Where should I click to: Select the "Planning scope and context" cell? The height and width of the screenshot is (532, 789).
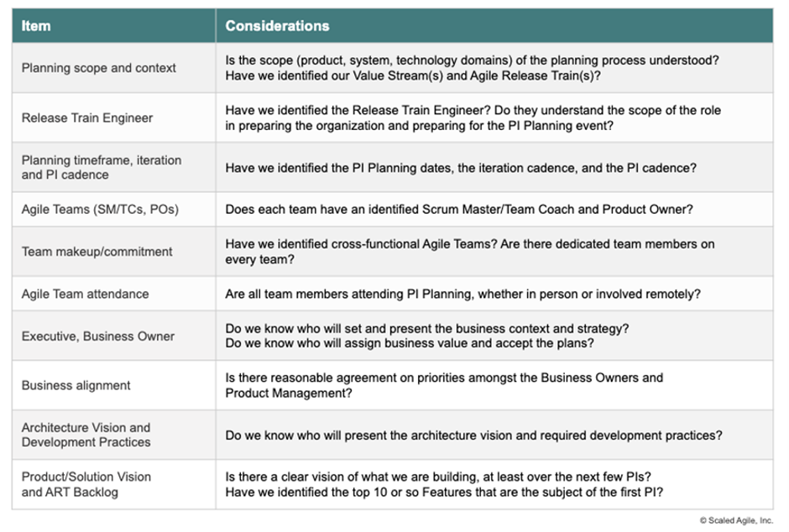pos(99,68)
